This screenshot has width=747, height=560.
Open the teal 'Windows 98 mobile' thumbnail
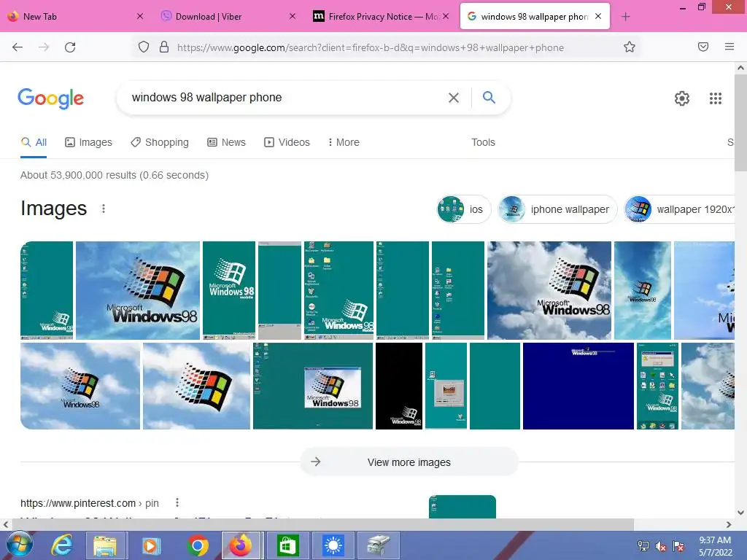229,290
